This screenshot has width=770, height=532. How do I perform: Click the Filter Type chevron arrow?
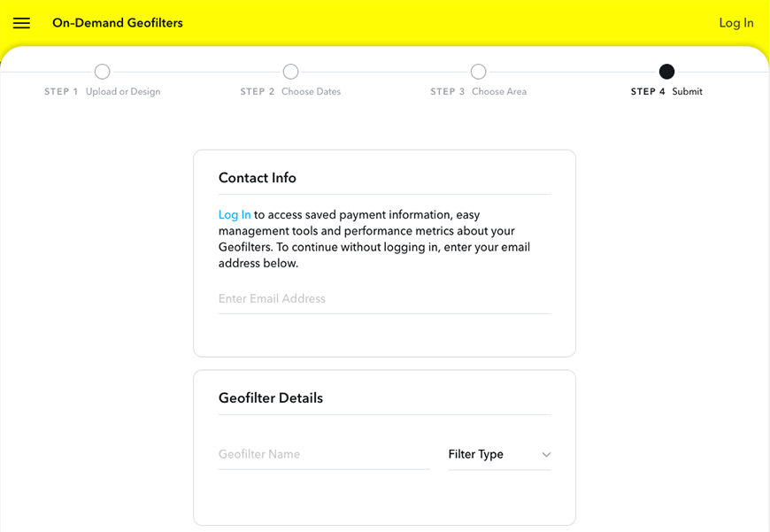pos(547,453)
